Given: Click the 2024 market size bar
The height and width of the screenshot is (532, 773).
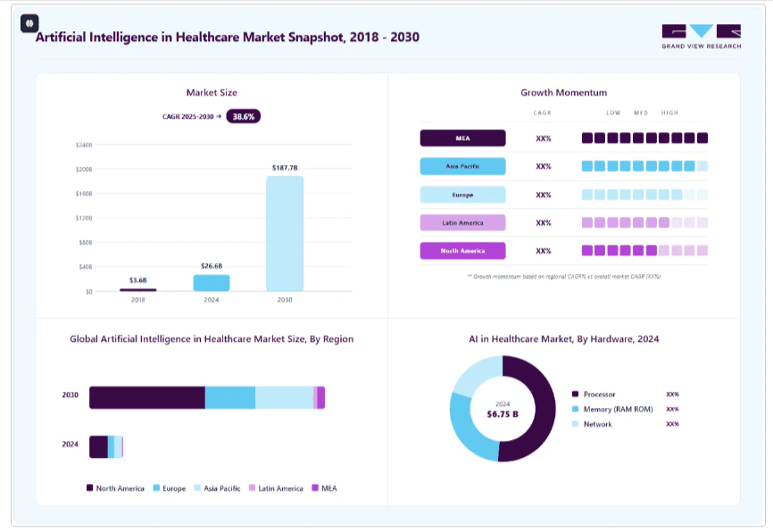Looking at the screenshot, I should [212, 283].
